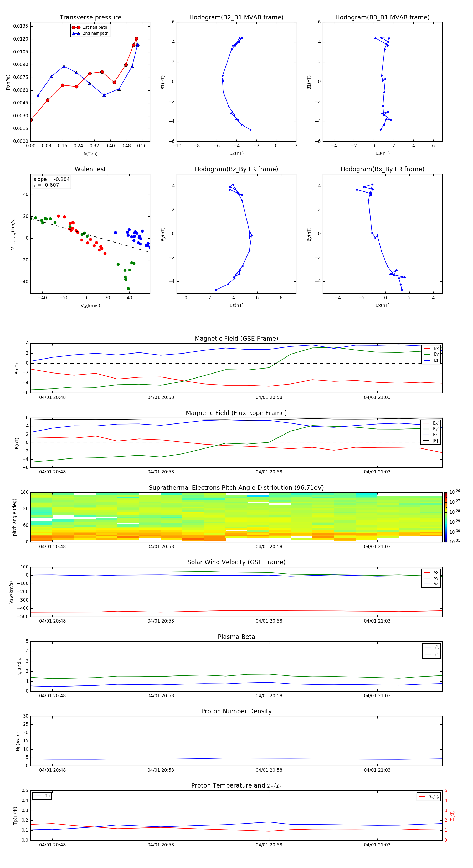Click the Hodogram(B2_B1 MVAB frame) title
The image size is (473, 868).
[236, 18]
